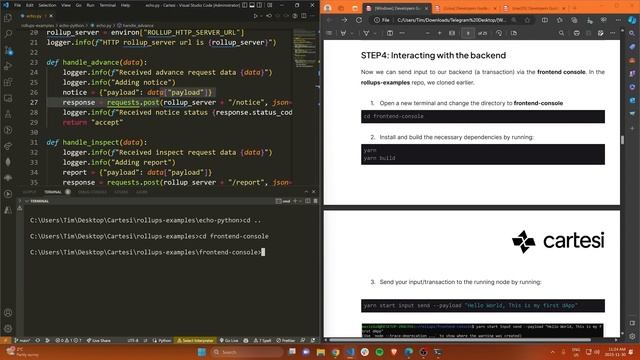Open the View menu in VS Code
The image size is (640, 360).
[x=66, y=5]
